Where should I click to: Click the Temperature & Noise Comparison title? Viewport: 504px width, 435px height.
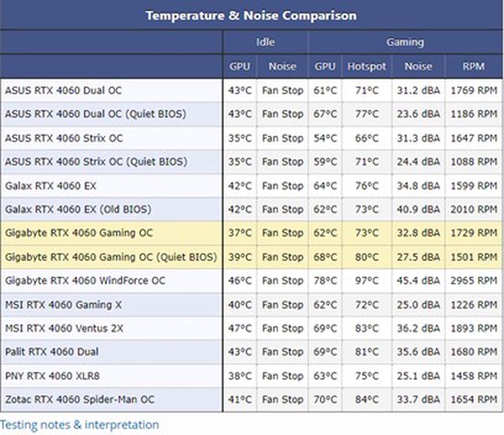[x=251, y=15]
